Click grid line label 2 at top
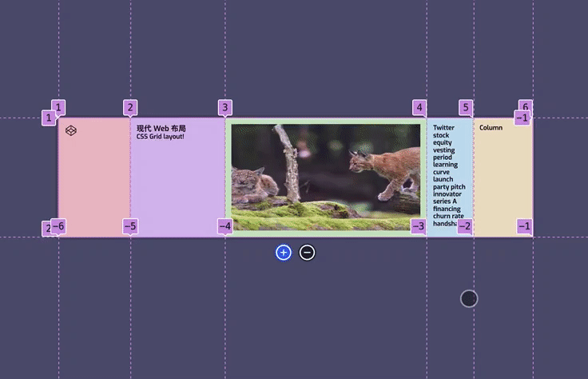 [130, 108]
